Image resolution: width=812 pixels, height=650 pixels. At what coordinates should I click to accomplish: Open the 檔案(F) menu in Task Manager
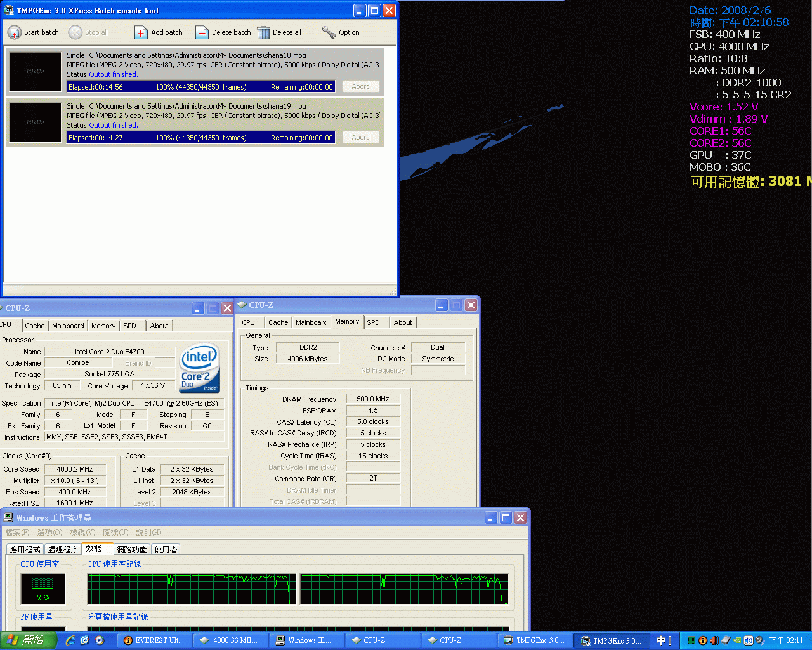click(x=17, y=533)
